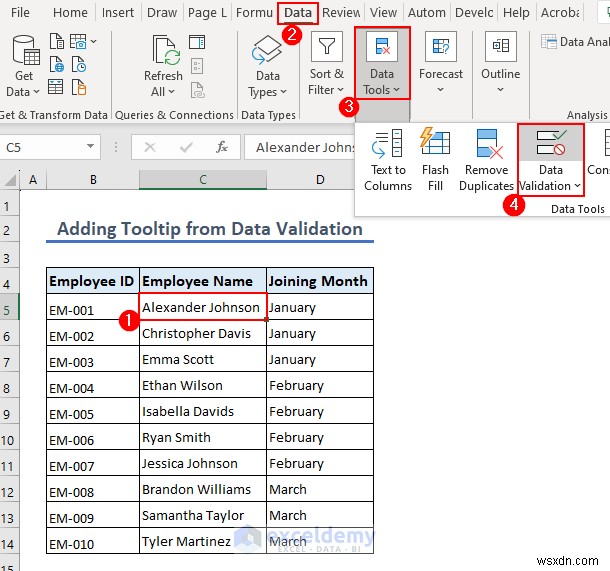
Task: Switch to the Formulas tab
Action: [254, 13]
